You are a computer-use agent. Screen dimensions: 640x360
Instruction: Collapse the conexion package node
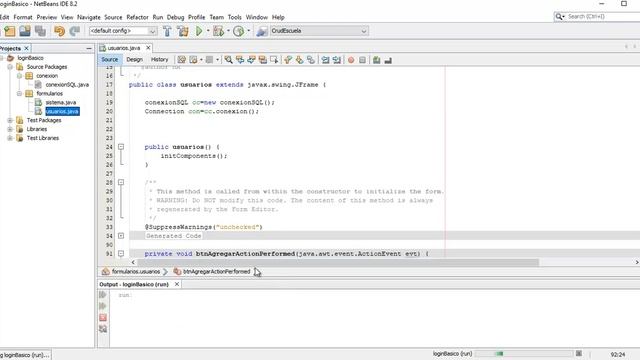[x=19, y=76]
